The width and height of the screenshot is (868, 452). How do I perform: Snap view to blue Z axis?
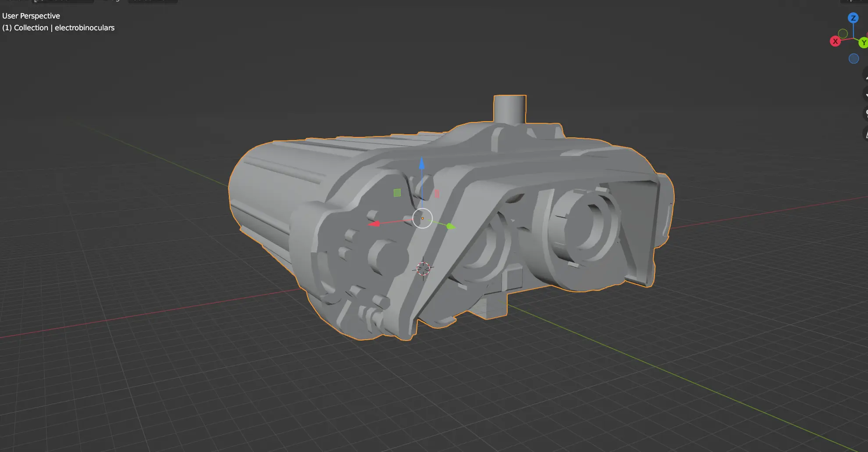pyautogui.click(x=853, y=18)
